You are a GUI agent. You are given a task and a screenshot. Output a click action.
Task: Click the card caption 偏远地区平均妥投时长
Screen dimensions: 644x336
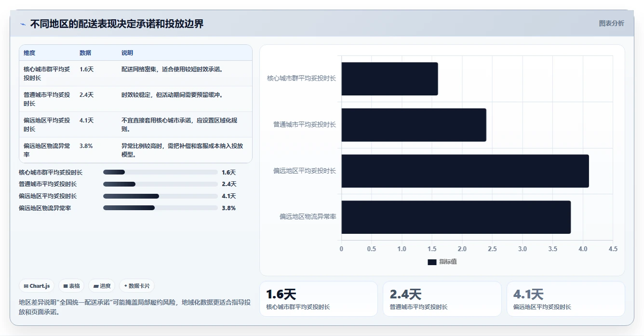tap(542, 307)
